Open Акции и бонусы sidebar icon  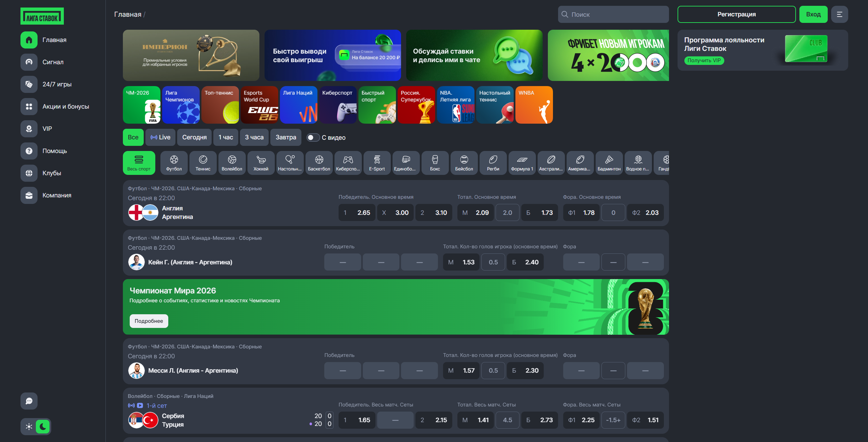(x=29, y=107)
